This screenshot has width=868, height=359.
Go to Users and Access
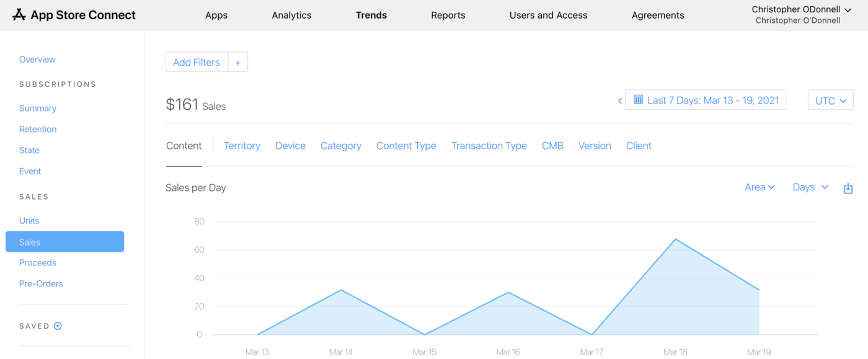click(x=548, y=15)
